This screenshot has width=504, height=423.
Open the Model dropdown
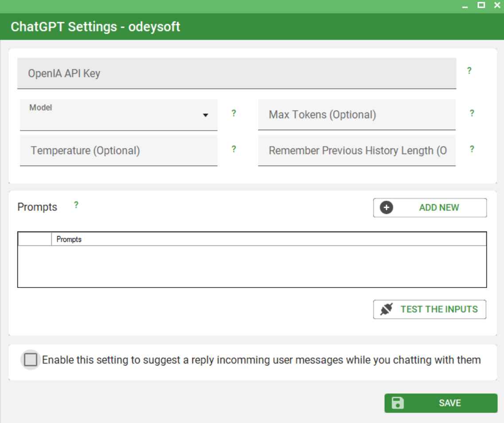[x=118, y=115]
